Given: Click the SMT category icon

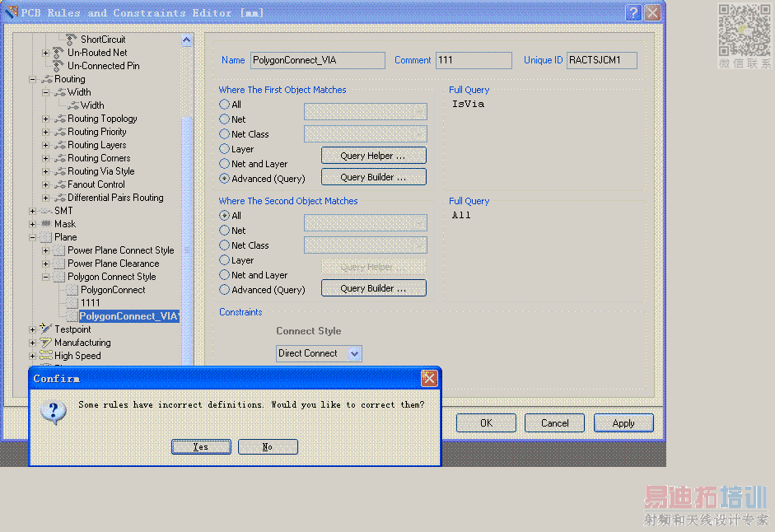Looking at the screenshot, I should click(46, 211).
